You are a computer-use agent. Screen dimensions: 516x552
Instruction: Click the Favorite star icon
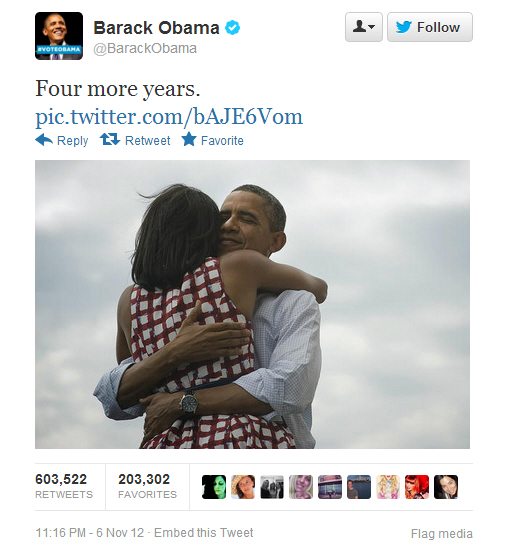[189, 139]
